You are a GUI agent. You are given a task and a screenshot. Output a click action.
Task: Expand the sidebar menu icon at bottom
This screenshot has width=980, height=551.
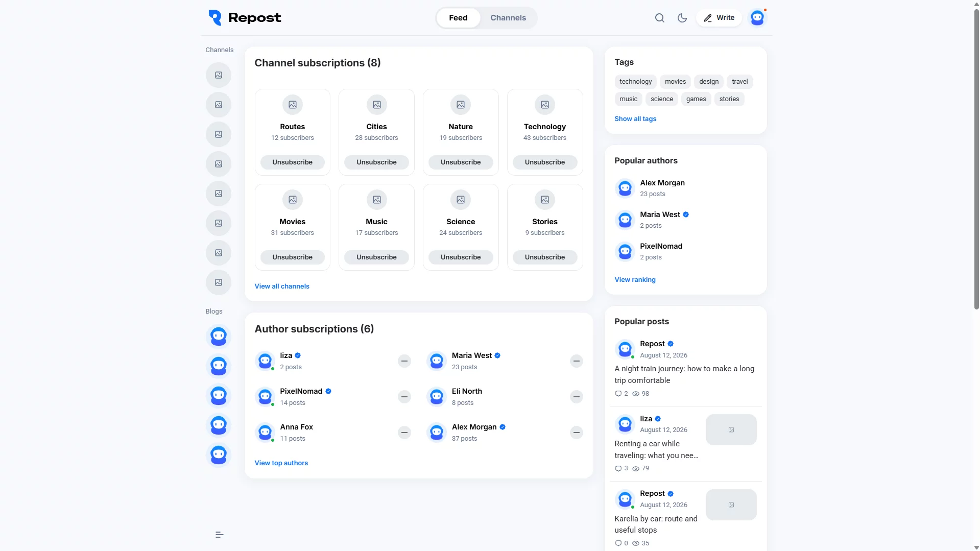click(x=219, y=535)
